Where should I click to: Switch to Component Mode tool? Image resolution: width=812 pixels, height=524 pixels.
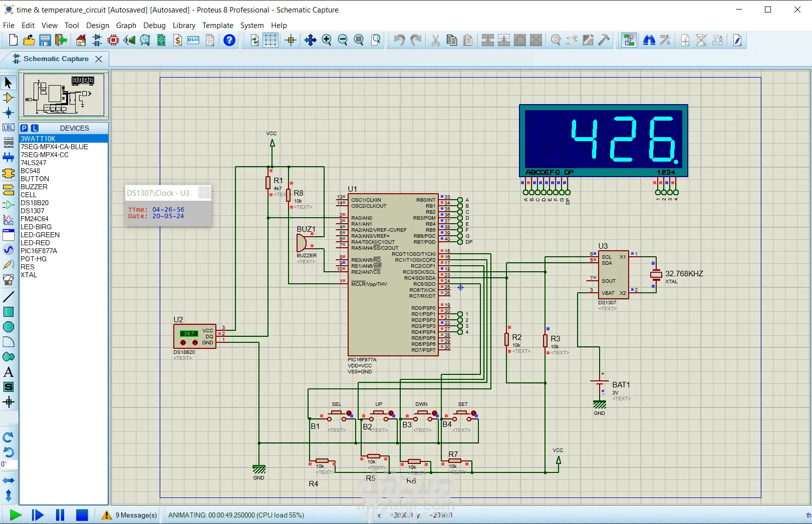coord(9,98)
